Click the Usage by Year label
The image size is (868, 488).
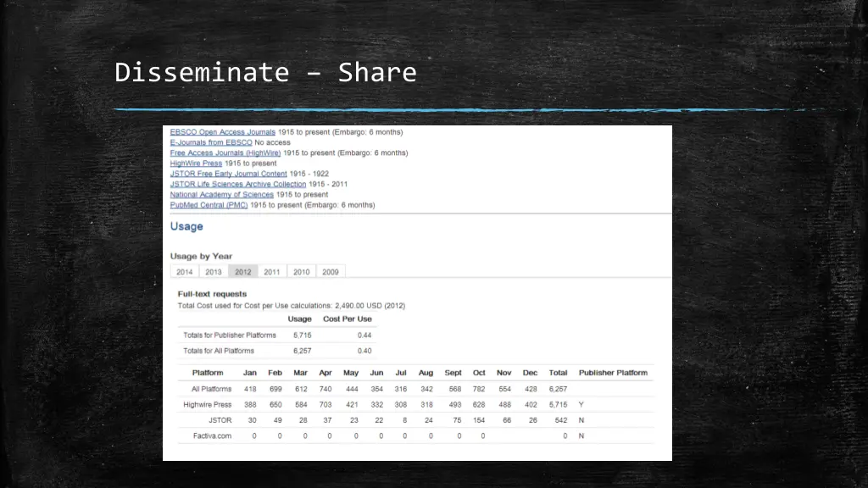pyautogui.click(x=201, y=256)
